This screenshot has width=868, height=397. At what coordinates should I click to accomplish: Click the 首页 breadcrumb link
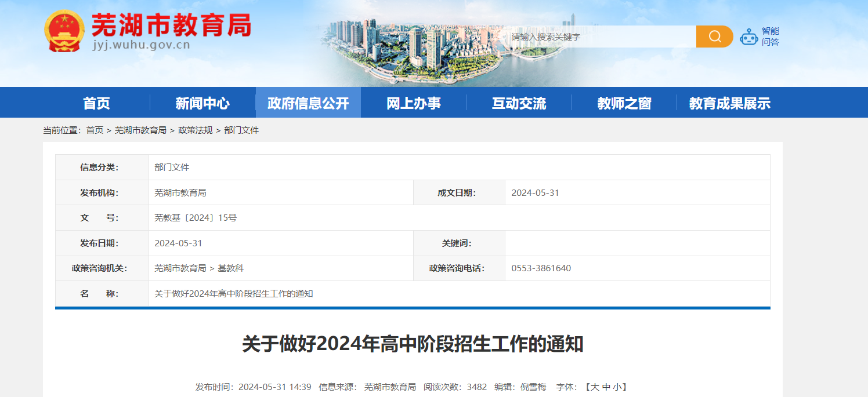point(95,130)
